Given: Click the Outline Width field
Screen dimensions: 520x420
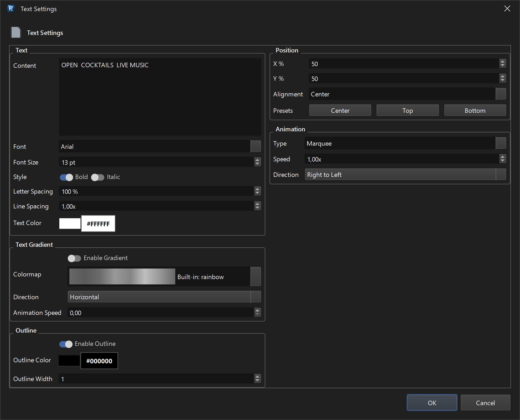Looking at the screenshot, I should pyautogui.click(x=156, y=379).
